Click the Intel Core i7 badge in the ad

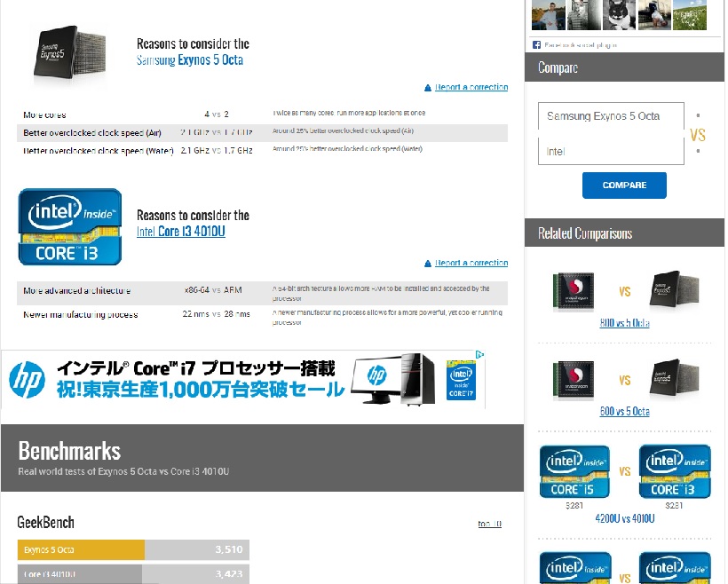[461, 380]
